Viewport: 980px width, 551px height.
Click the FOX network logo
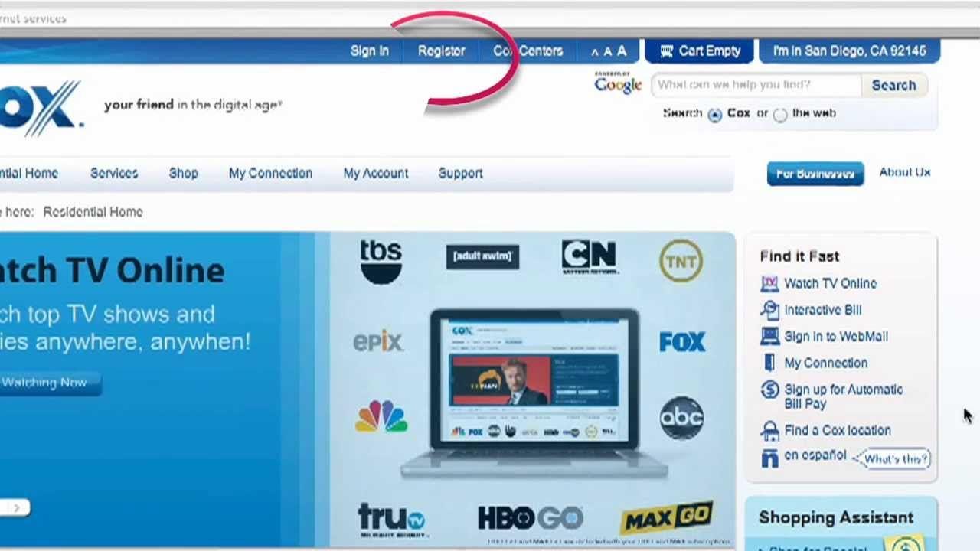pyautogui.click(x=682, y=341)
